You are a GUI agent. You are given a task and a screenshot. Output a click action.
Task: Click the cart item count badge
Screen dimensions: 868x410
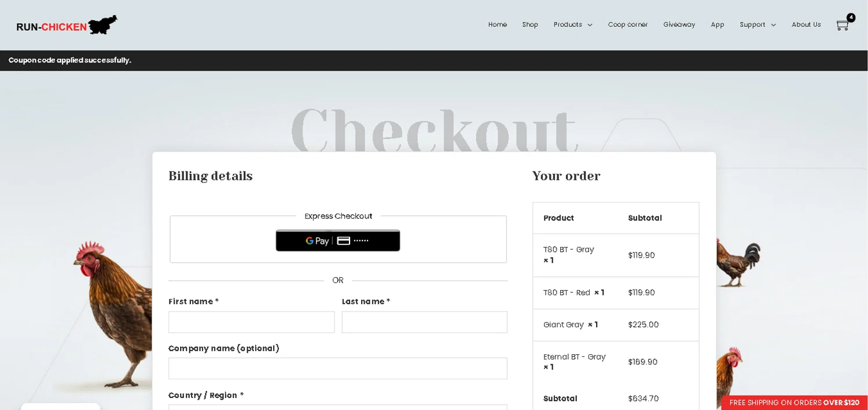tap(851, 18)
